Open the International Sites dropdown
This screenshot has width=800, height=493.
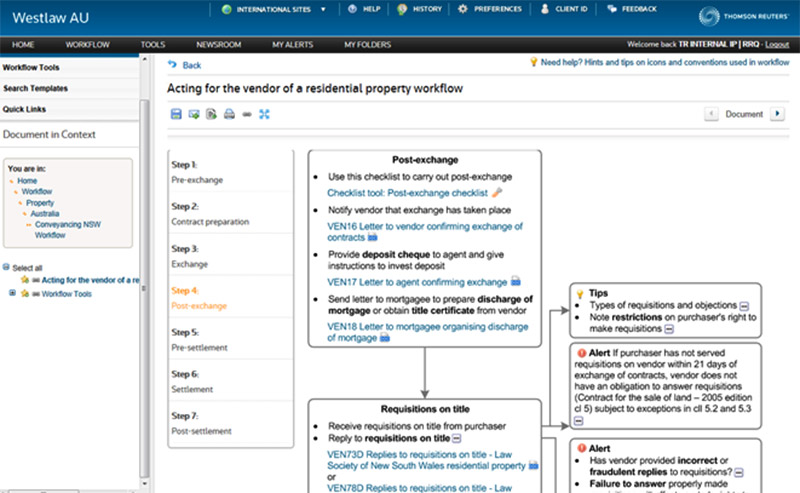277,9
